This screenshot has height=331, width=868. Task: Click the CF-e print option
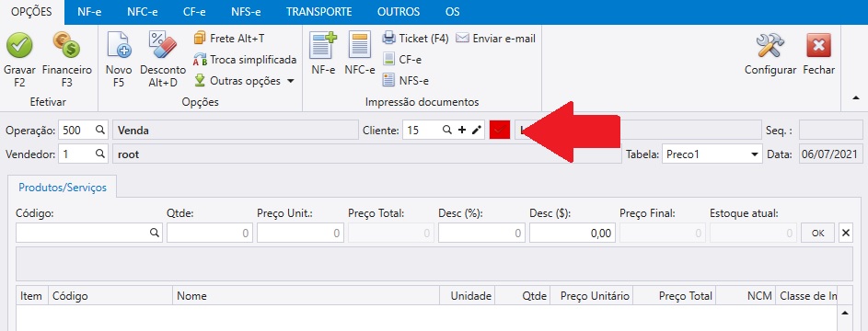(x=402, y=59)
